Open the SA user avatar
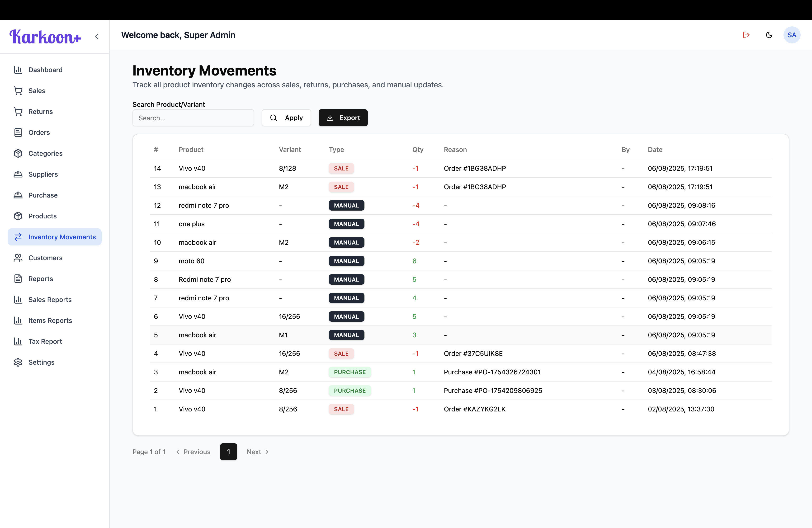 pos(792,35)
